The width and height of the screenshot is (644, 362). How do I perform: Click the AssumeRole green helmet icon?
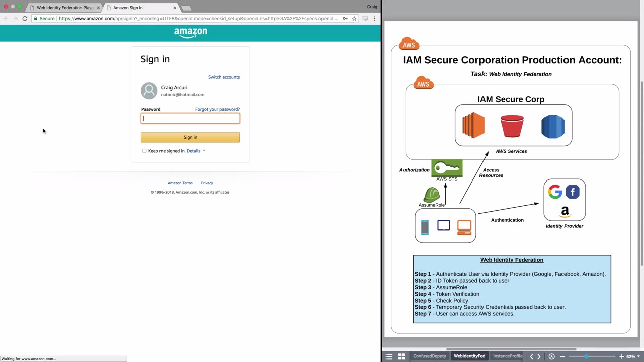coord(432,195)
